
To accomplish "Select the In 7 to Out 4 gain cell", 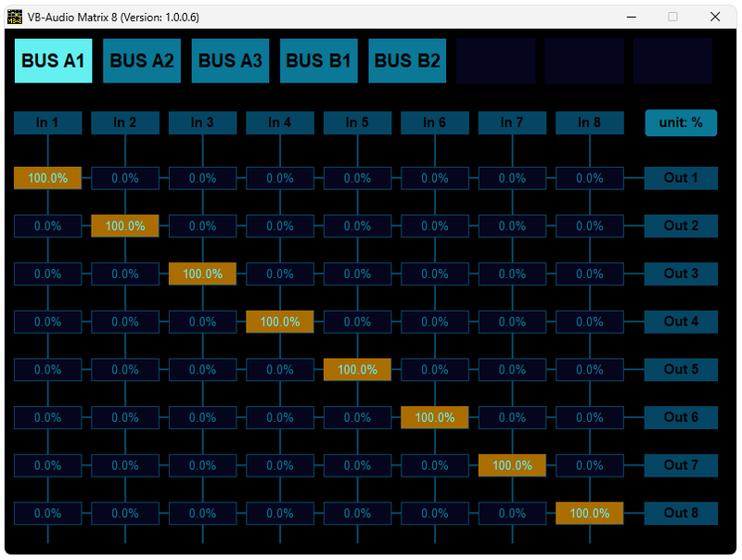I will (513, 322).
